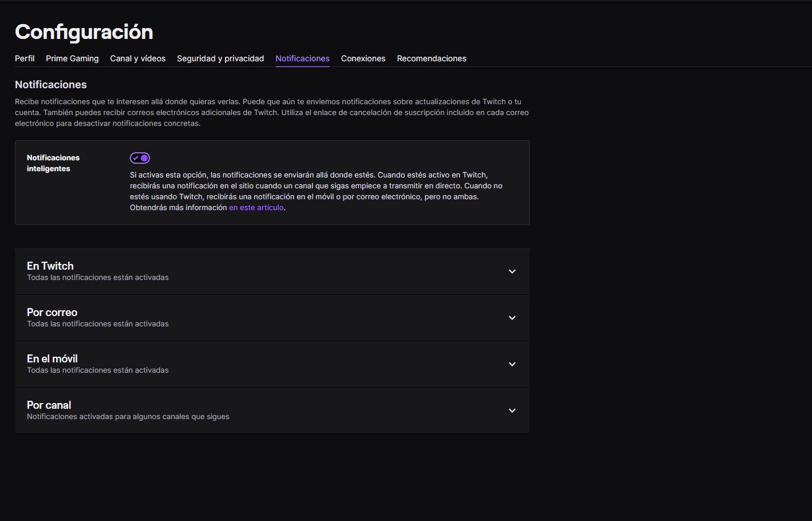This screenshot has height=521, width=812.
Task: Go to the Canal y vídeos tab
Action: click(137, 58)
